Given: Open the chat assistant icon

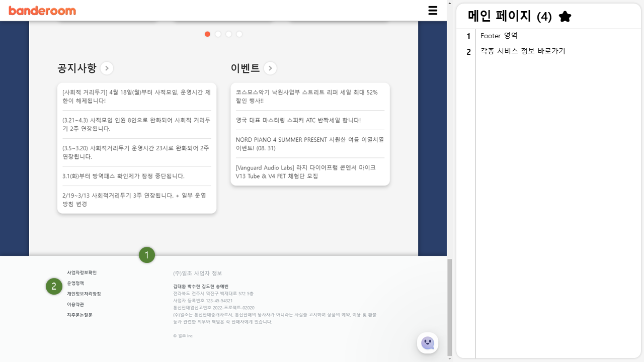Looking at the screenshot, I should pos(427,343).
